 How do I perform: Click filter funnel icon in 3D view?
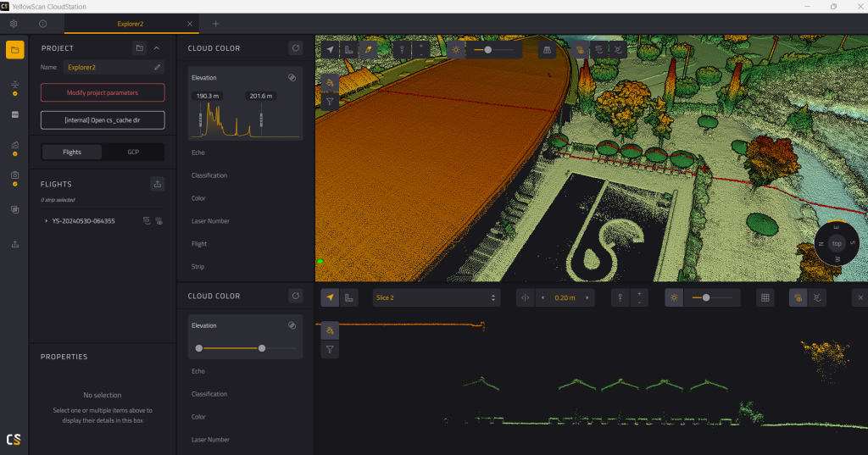[330, 102]
